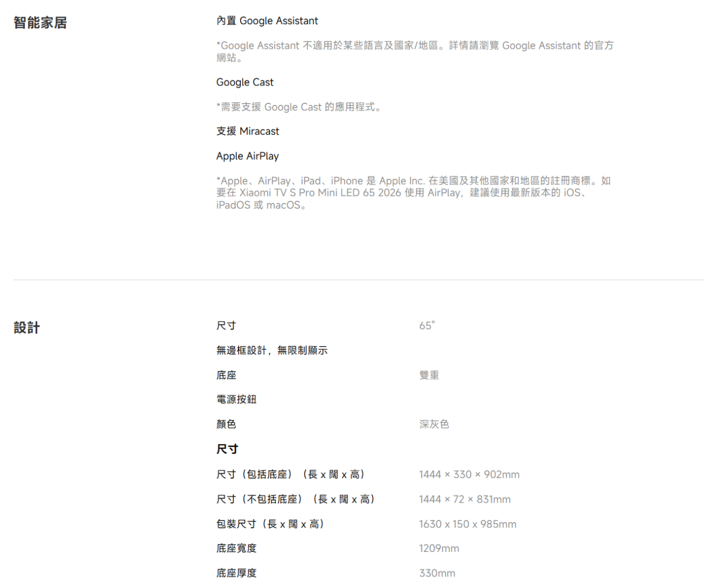Click the 1209mm value
This screenshot has height=588, width=716.
pos(439,548)
